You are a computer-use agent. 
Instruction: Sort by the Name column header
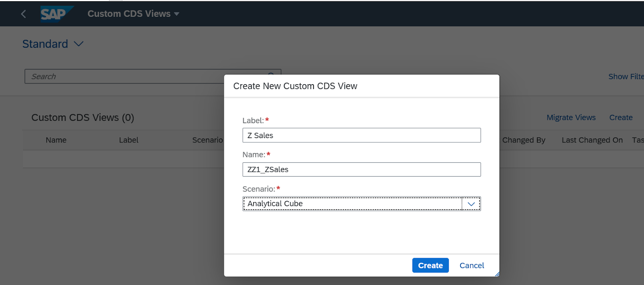56,140
